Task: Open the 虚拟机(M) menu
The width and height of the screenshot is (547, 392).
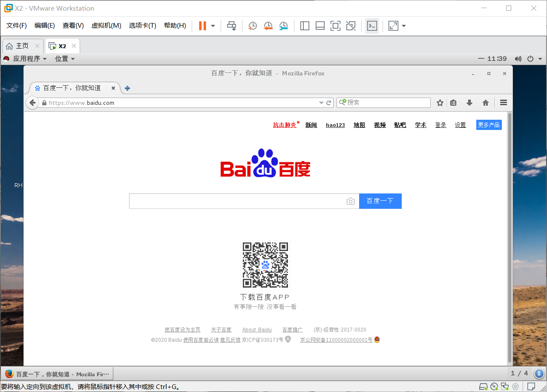Action: pyautogui.click(x=107, y=26)
